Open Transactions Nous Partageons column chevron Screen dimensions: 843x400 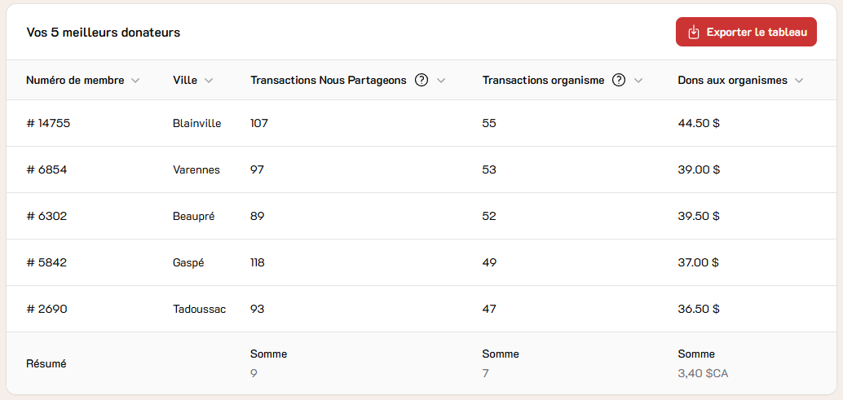coord(441,80)
